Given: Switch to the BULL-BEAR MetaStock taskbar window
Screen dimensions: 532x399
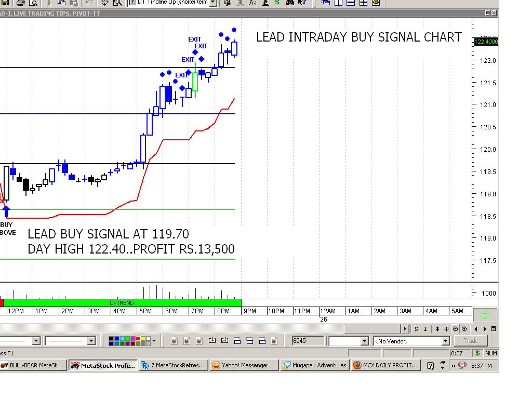Looking at the screenshot, I should tap(34, 365).
